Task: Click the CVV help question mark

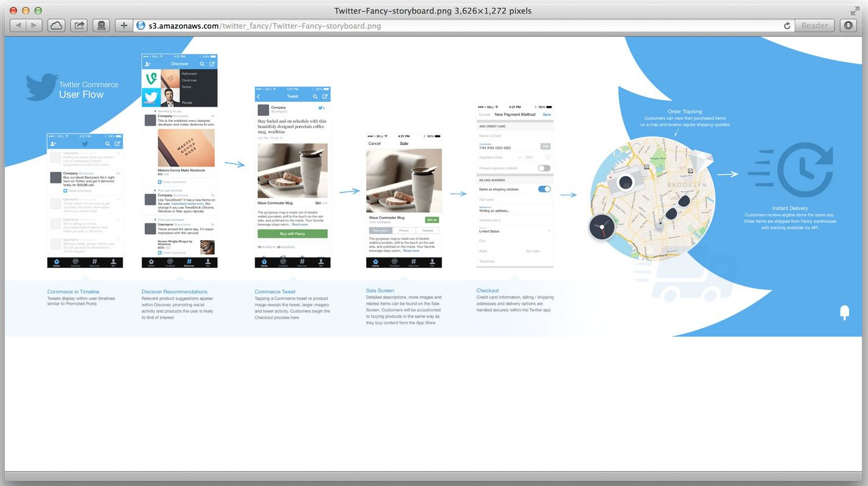Action: (x=548, y=157)
